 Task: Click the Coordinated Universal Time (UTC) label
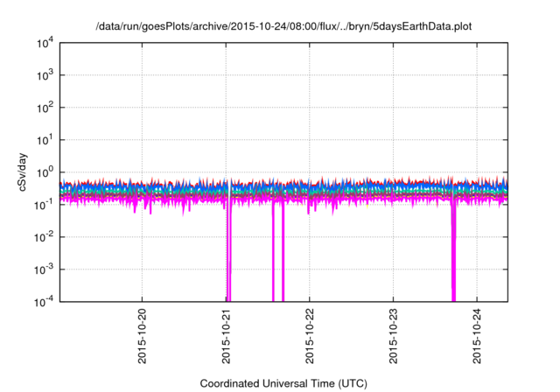click(283, 383)
